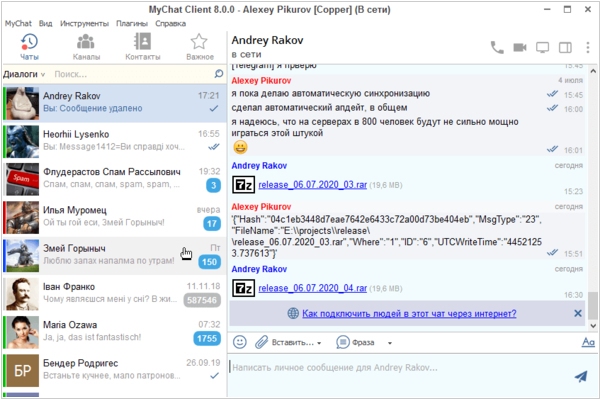Send message with paper plane icon
The image size is (600, 399).
click(x=581, y=376)
